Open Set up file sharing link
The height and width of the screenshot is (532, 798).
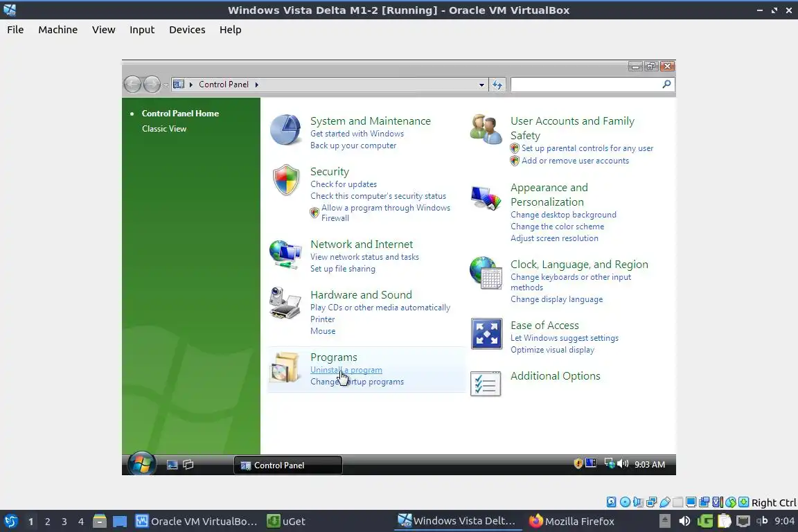point(342,269)
